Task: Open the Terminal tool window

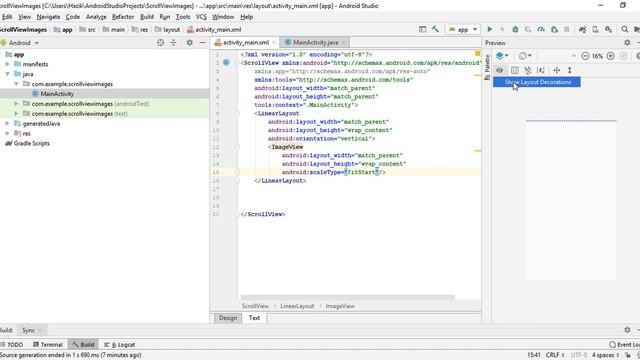Action: [48, 344]
